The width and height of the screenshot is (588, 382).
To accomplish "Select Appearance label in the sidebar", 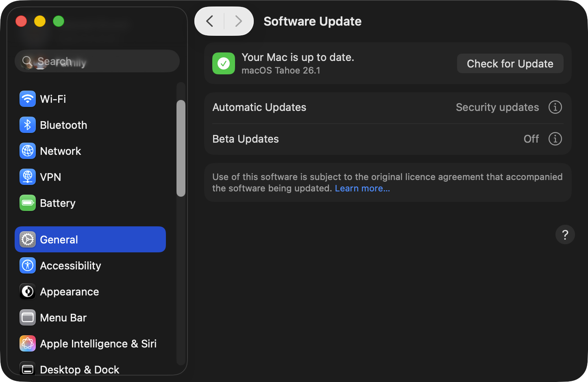I will (70, 291).
